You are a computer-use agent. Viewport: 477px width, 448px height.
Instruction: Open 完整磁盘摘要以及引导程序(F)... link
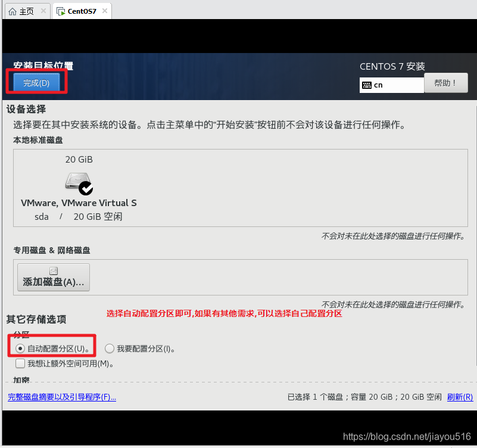coord(62,397)
